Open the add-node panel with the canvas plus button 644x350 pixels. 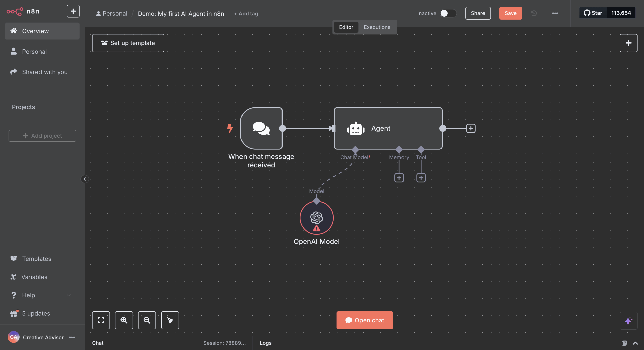[x=628, y=43]
